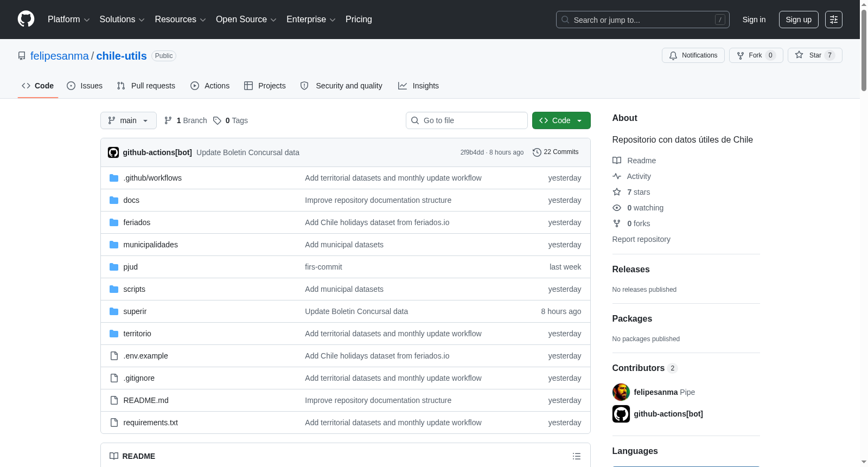Switch to the Projects tab
This screenshot has width=868, height=467.
tap(265, 86)
